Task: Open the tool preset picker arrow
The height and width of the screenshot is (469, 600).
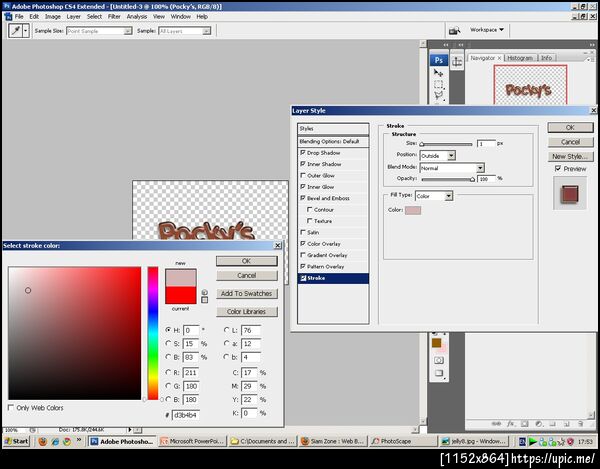Action: coord(26,31)
